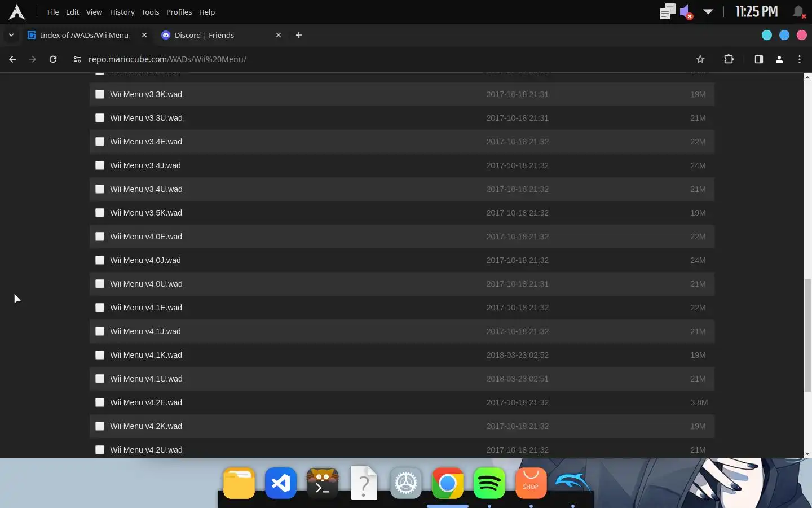Bookmark this page with the star icon

[700, 59]
